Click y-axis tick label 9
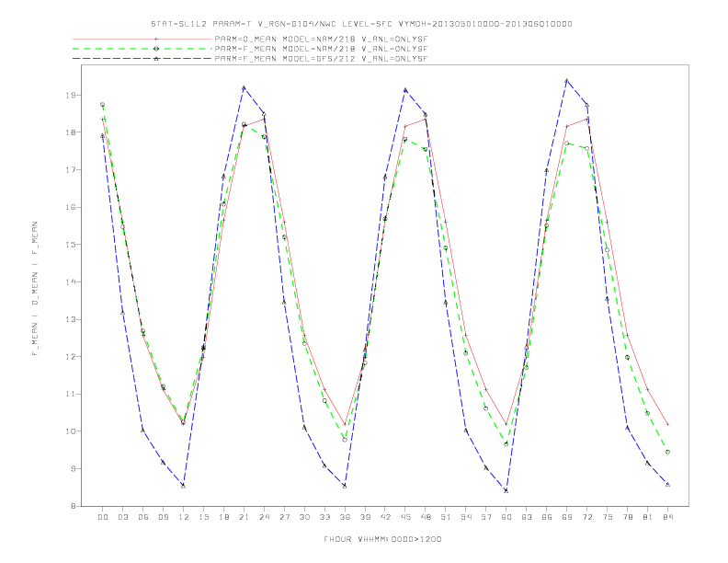Screen dimensions: 728x563 pyautogui.click(x=73, y=468)
